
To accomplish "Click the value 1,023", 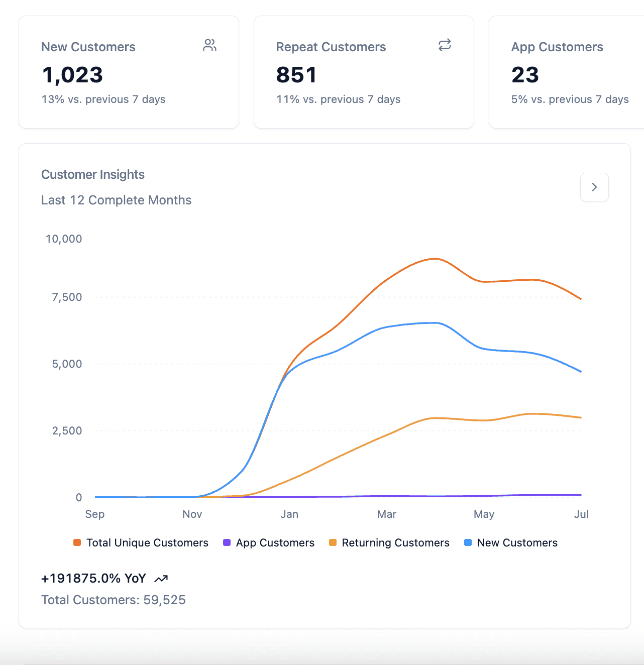I will click(72, 75).
